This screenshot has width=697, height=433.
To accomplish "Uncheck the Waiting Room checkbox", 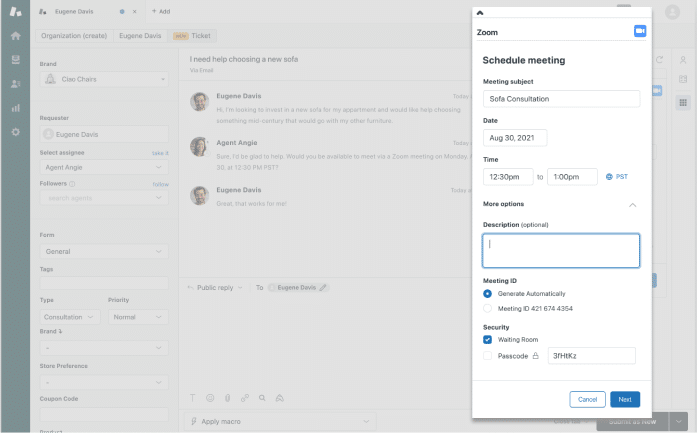I will 487,340.
